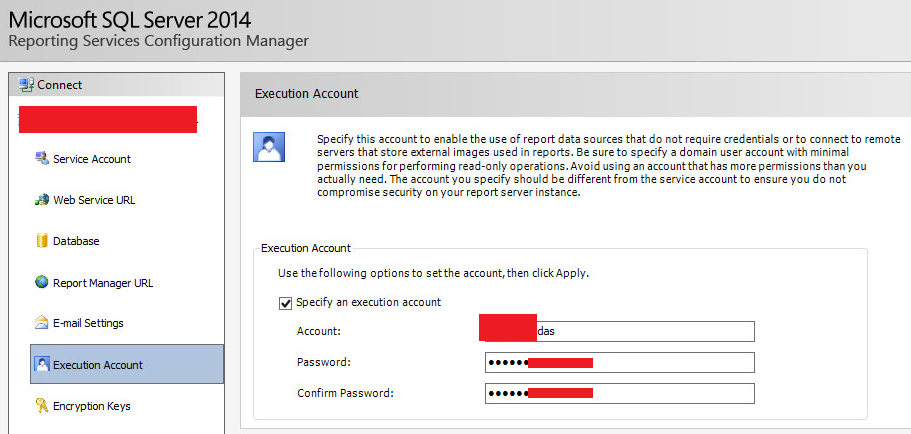This screenshot has height=434, width=911.
Task: Click the Execution Account group box label
Action: [x=306, y=248]
